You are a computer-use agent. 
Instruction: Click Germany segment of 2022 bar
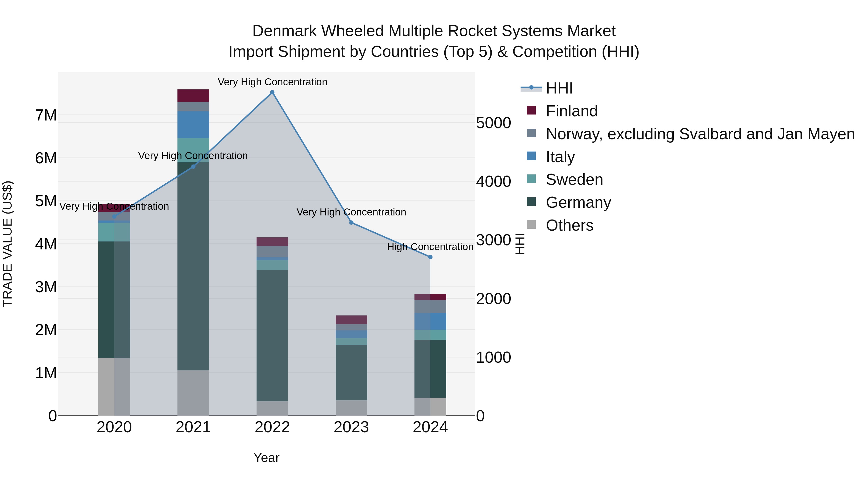click(x=272, y=335)
